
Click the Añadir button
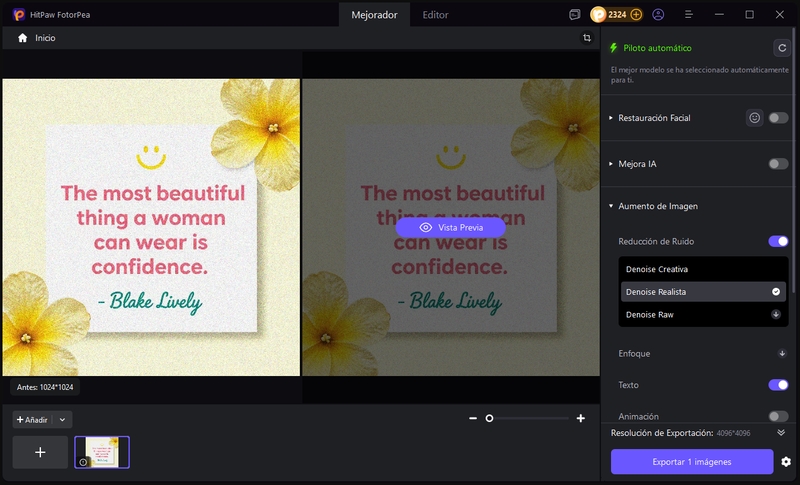click(x=32, y=420)
